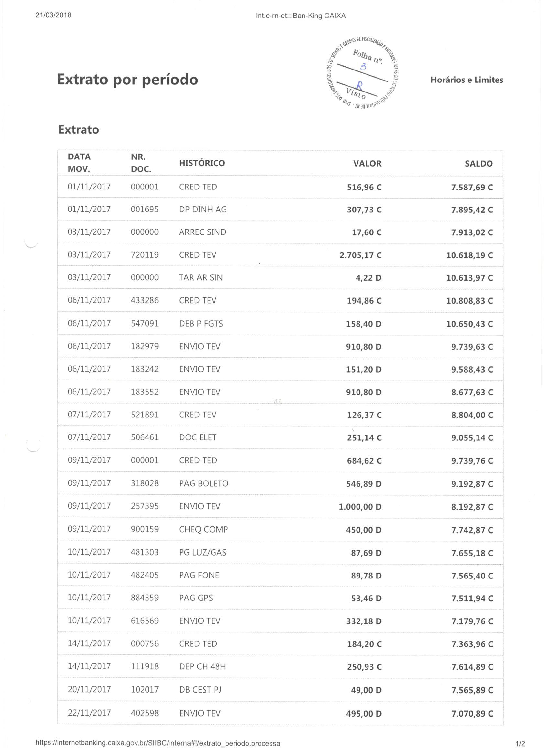550x756 pixels.
Task: Click the internetbanking.caixa.gov.br URL in the footer
Action: pyautogui.click(x=158, y=743)
